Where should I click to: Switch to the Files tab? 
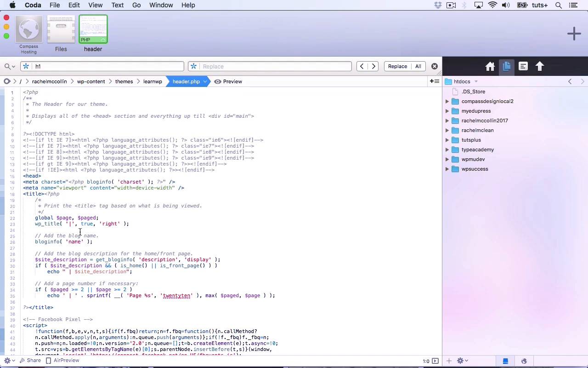point(61,34)
